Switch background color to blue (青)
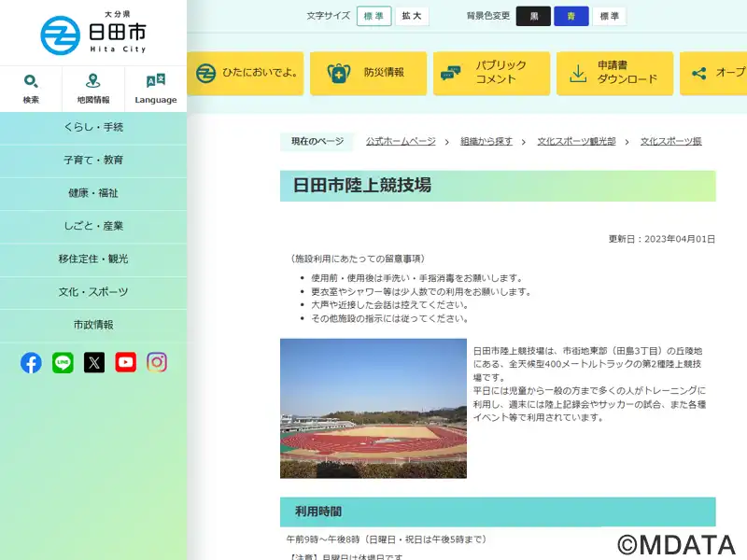747x560 pixels. pos(571,16)
